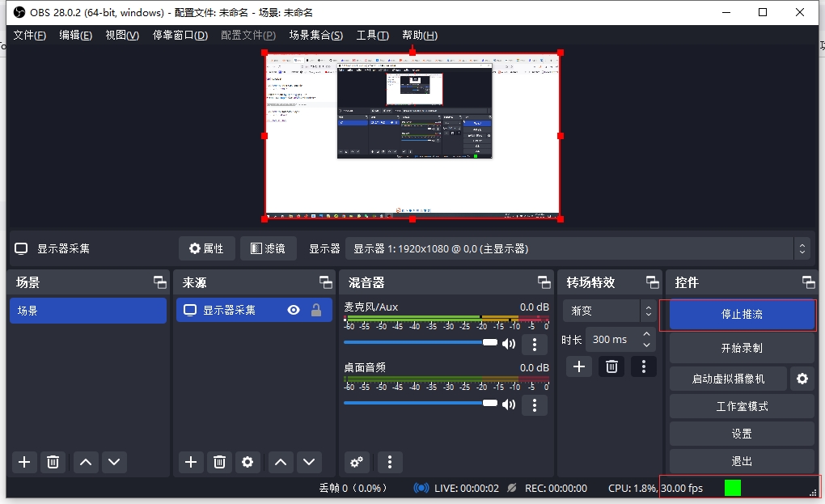The width and height of the screenshot is (825, 504).
Task: Toggle lock on 显示器采集 source
Action: (x=316, y=310)
